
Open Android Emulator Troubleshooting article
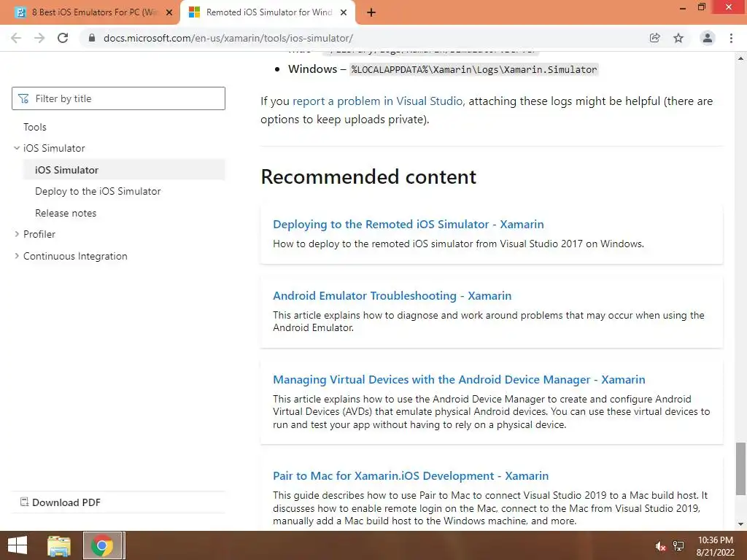coord(392,296)
